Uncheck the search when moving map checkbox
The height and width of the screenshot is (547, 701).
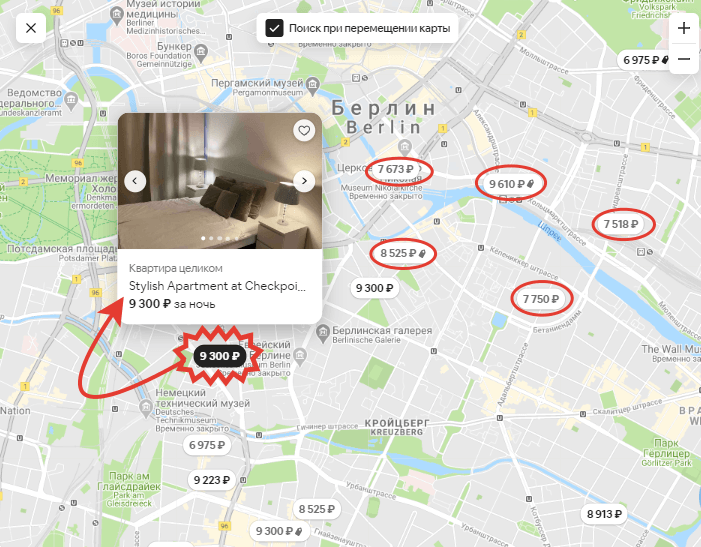274,28
